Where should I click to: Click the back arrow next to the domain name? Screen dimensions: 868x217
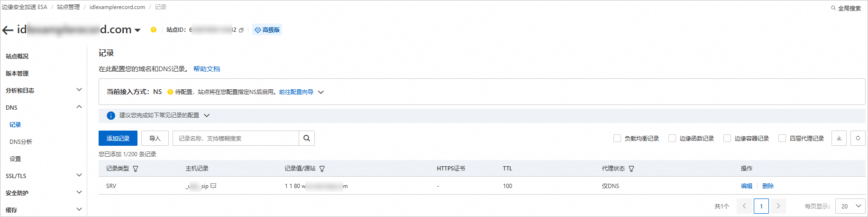coord(8,30)
